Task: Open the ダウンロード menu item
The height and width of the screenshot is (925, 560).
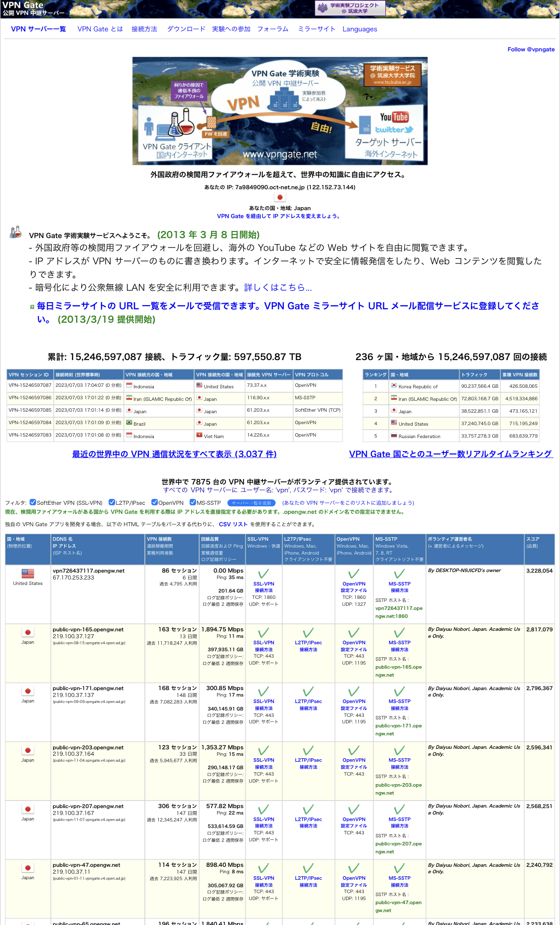Action: (x=186, y=29)
